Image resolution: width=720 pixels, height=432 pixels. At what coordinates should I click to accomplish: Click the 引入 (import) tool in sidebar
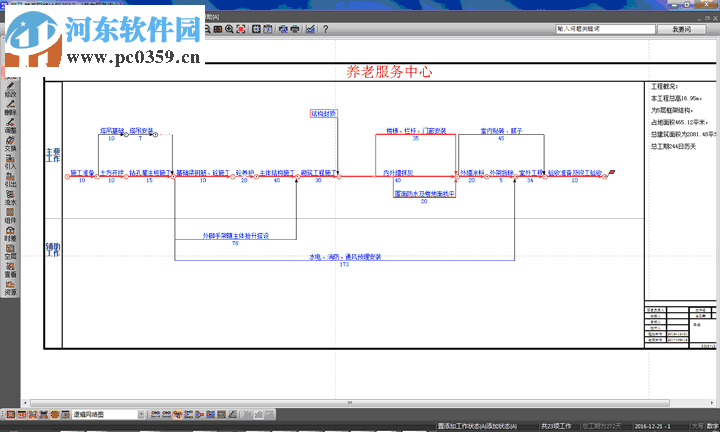point(10,162)
